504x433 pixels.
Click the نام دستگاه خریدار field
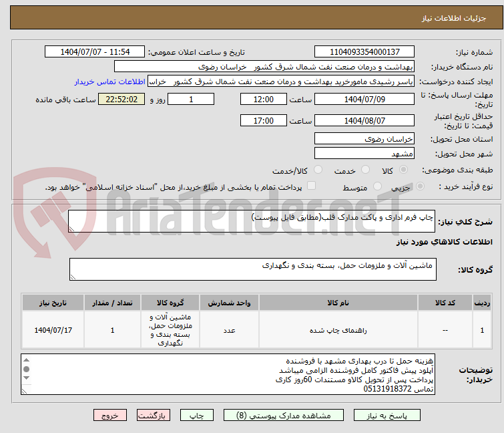point(264,67)
